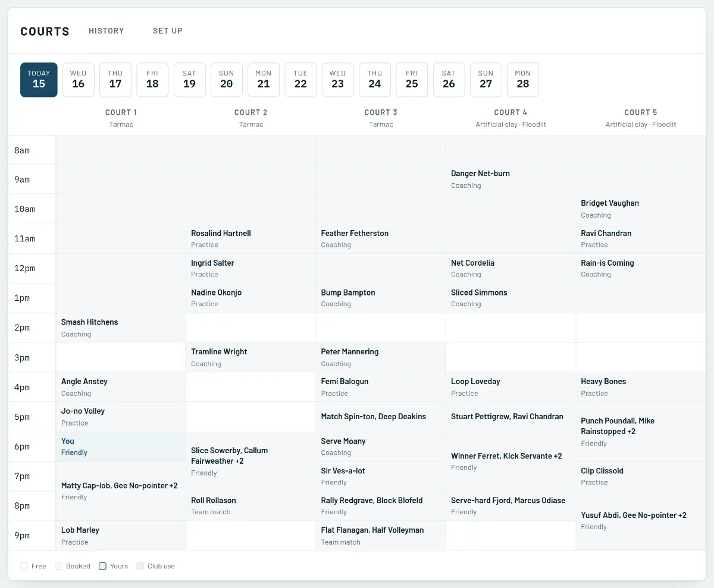Open Matty Cap-lob friendly booking
This screenshot has width=714, height=588.
click(x=121, y=491)
